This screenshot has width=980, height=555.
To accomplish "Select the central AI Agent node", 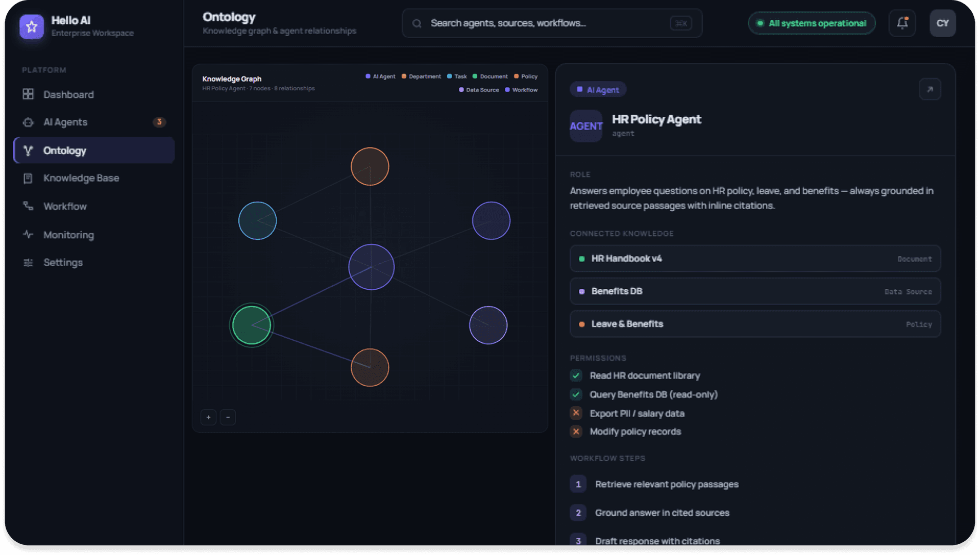I will click(371, 267).
